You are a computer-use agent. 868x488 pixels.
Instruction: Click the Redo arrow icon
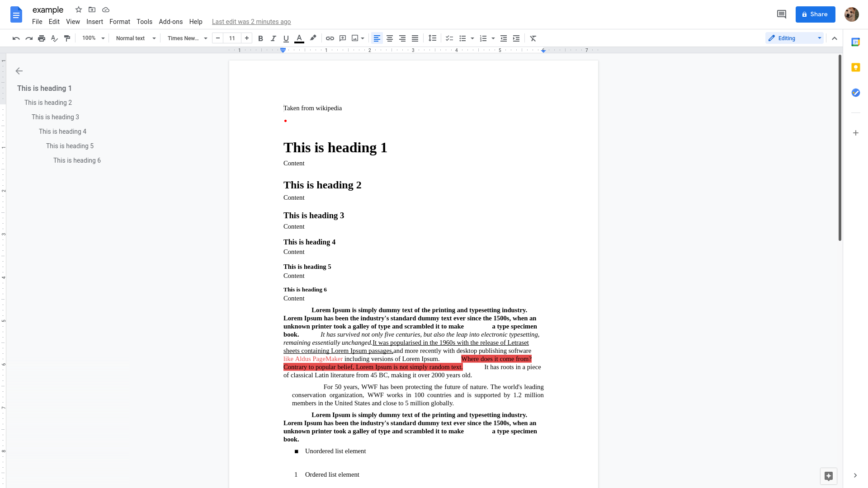click(x=29, y=38)
